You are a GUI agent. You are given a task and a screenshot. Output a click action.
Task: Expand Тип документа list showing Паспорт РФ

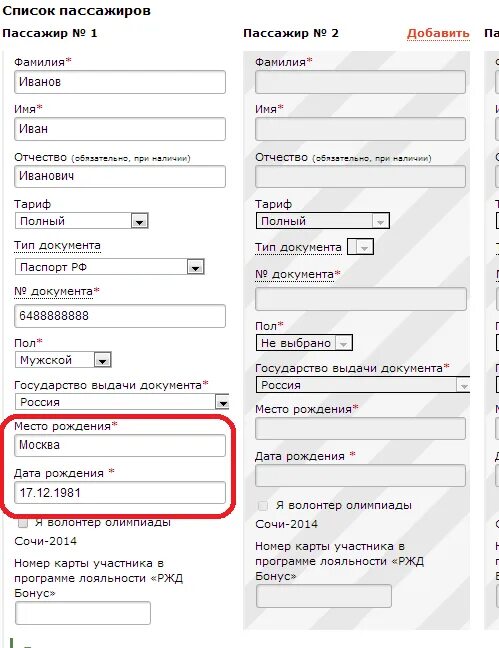click(110, 267)
